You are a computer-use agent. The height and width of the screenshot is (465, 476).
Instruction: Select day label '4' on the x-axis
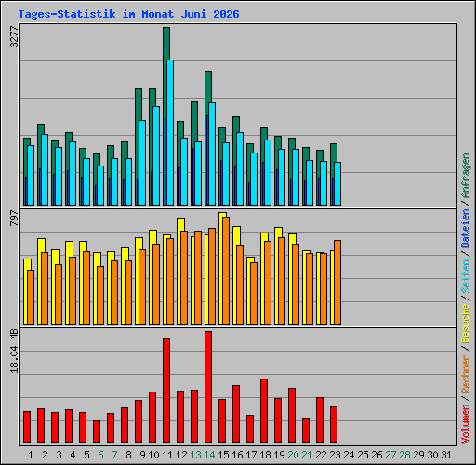tap(73, 455)
